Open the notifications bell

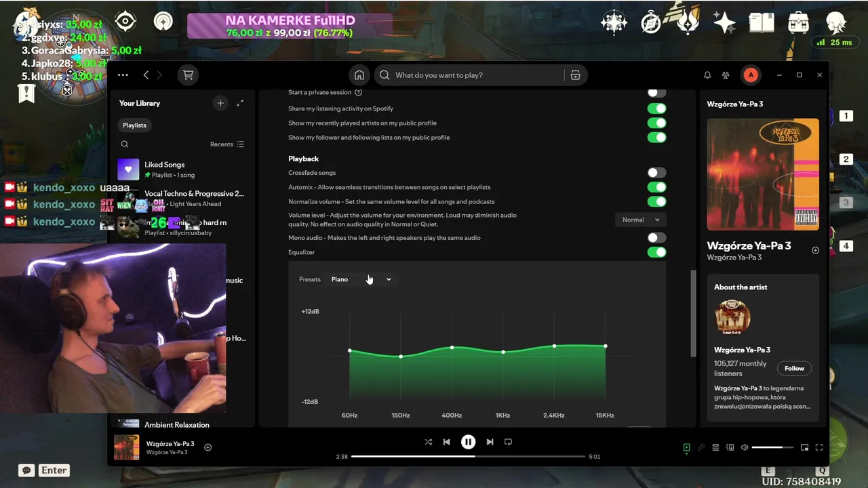707,75
